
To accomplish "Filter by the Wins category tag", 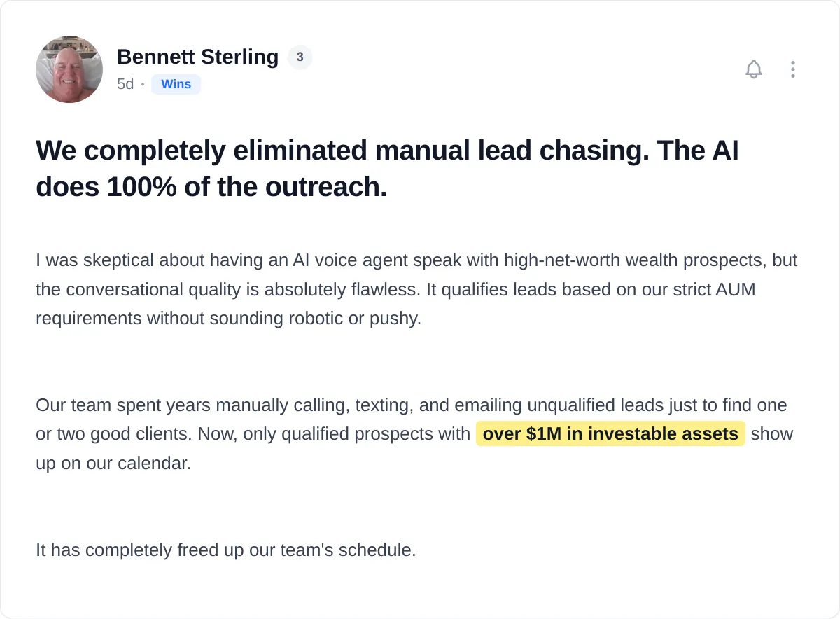I will coord(176,84).
